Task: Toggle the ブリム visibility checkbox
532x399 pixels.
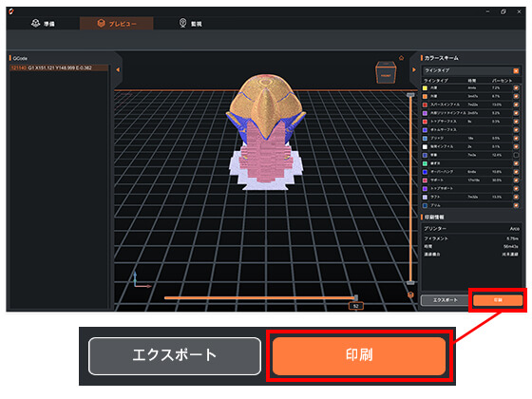Action: 516,205
